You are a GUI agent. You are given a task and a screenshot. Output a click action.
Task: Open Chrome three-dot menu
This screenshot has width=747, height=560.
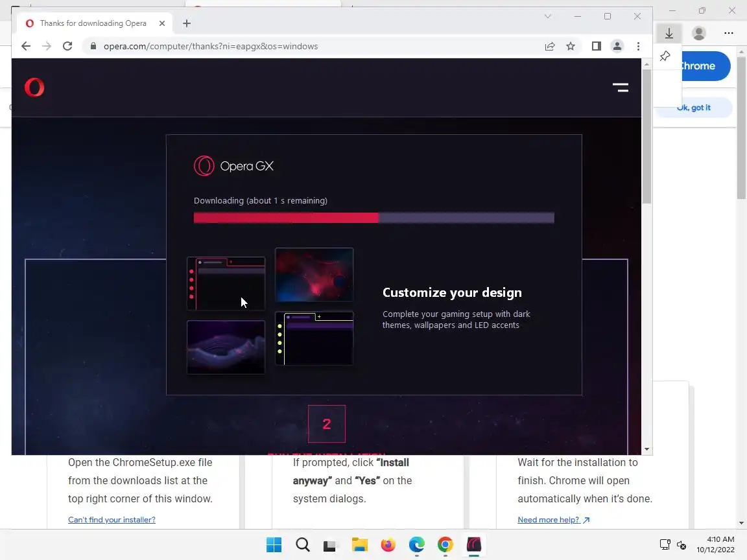pyautogui.click(x=638, y=46)
